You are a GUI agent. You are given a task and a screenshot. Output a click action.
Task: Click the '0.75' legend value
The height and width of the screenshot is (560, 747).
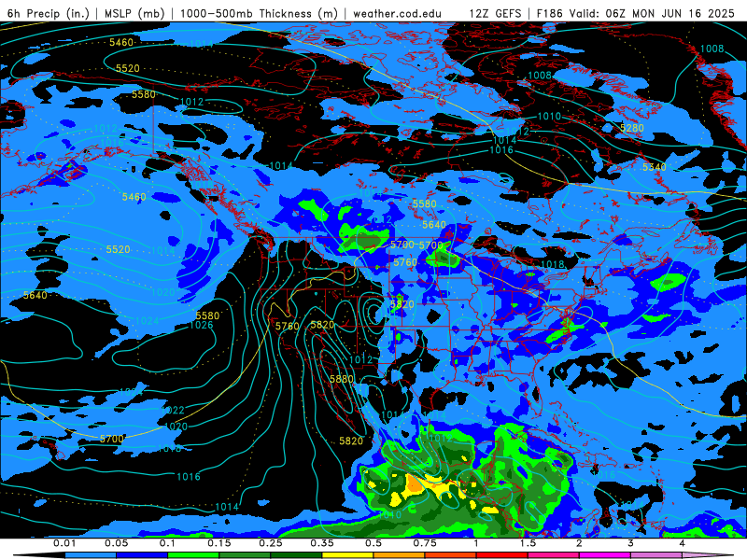pyautogui.click(x=425, y=543)
